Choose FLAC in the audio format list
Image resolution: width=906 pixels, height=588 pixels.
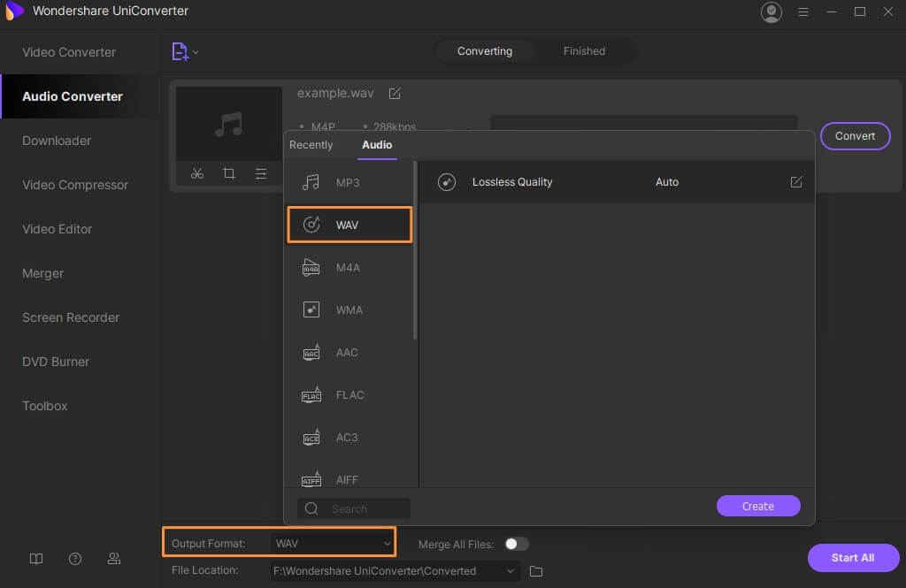point(349,395)
